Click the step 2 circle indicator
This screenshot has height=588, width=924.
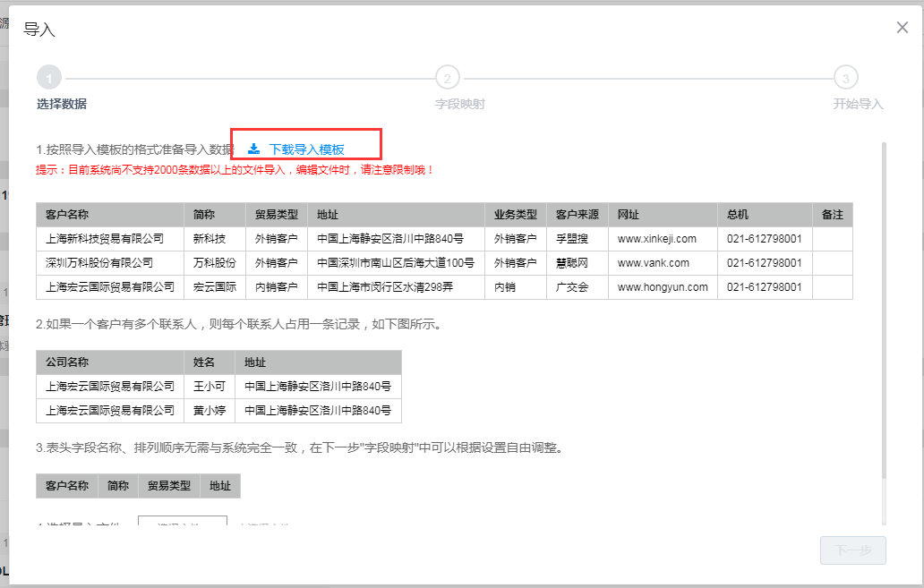tap(447, 78)
